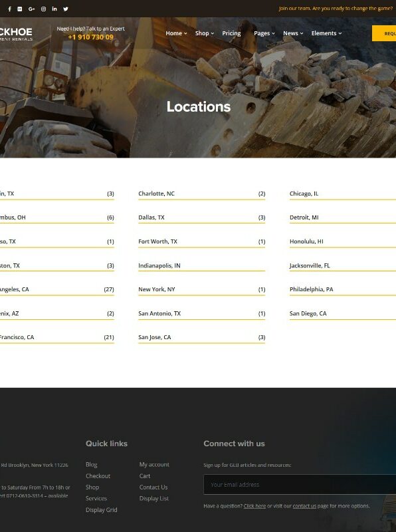This screenshot has height=532, width=396.
Task: Open the LinkedIn social icon
Action: coord(54,9)
